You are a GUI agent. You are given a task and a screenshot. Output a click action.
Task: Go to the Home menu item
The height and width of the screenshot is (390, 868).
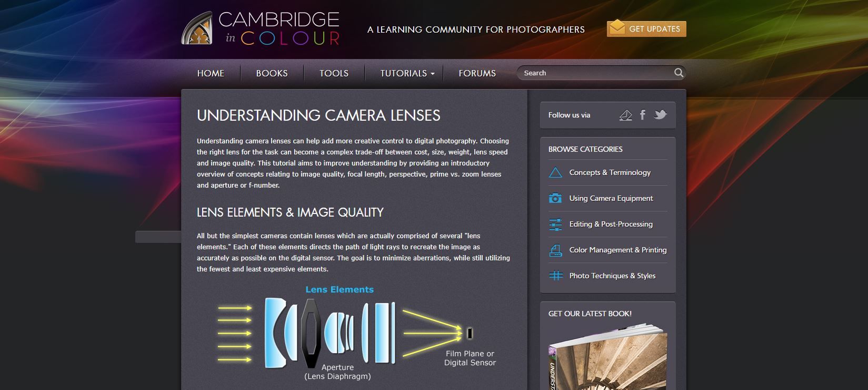click(211, 73)
